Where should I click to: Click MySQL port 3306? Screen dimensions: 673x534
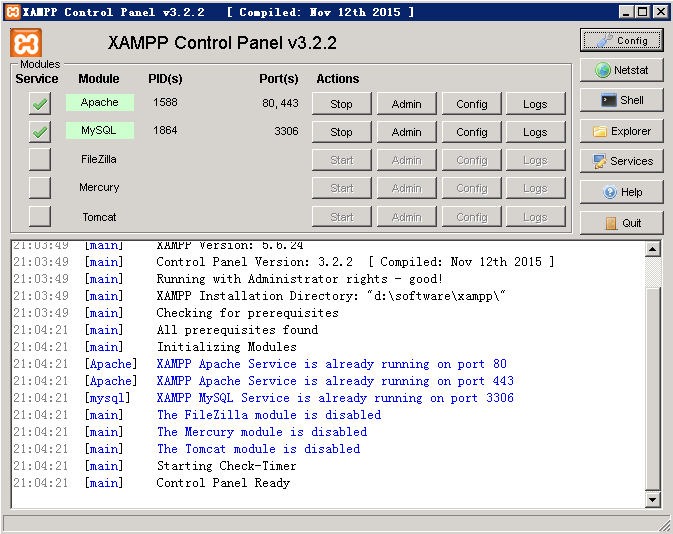click(286, 131)
